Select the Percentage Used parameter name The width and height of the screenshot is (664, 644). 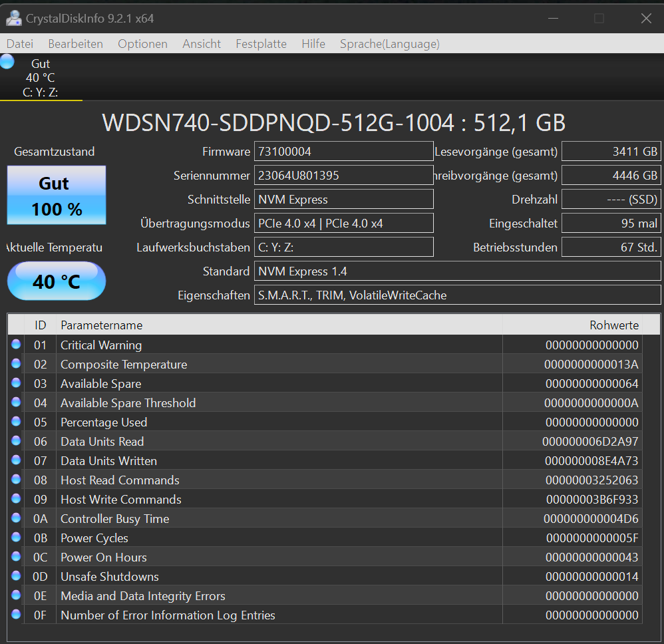pyautogui.click(x=104, y=422)
